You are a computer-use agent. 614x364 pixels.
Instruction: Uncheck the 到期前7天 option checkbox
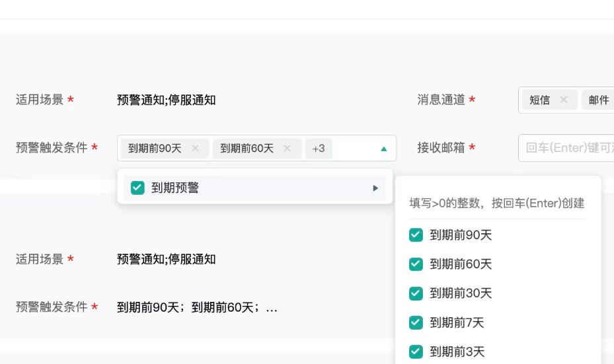pyautogui.click(x=416, y=322)
